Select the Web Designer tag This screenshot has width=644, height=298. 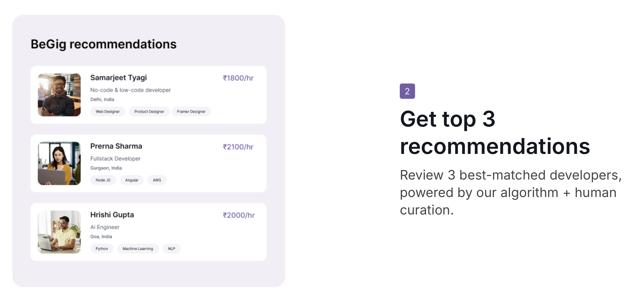pyautogui.click(x=108, y=112)
